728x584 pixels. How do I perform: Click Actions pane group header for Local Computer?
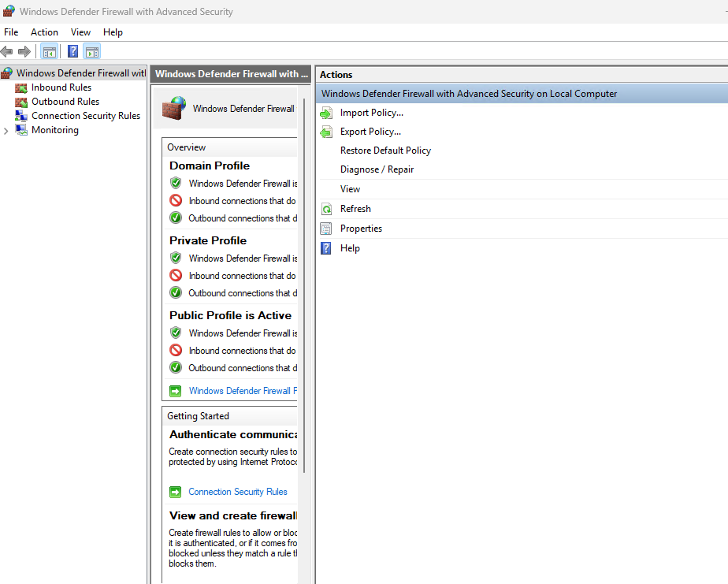point(522,94)
